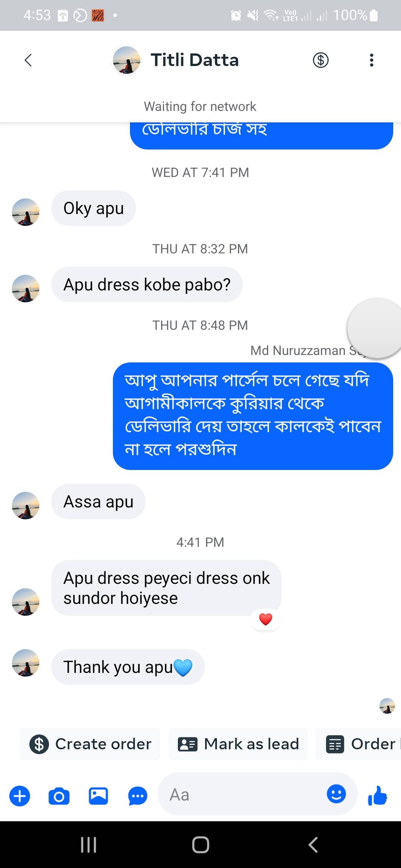Open the payment dollar icon in header
Screen dimensions: 401x868
320,60
